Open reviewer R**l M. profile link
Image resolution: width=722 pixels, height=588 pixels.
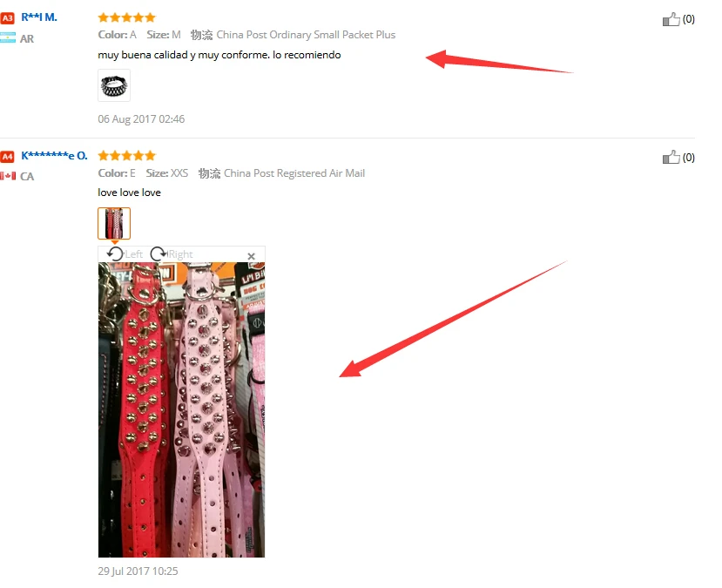pyautogui.click(x=39, y=17)
